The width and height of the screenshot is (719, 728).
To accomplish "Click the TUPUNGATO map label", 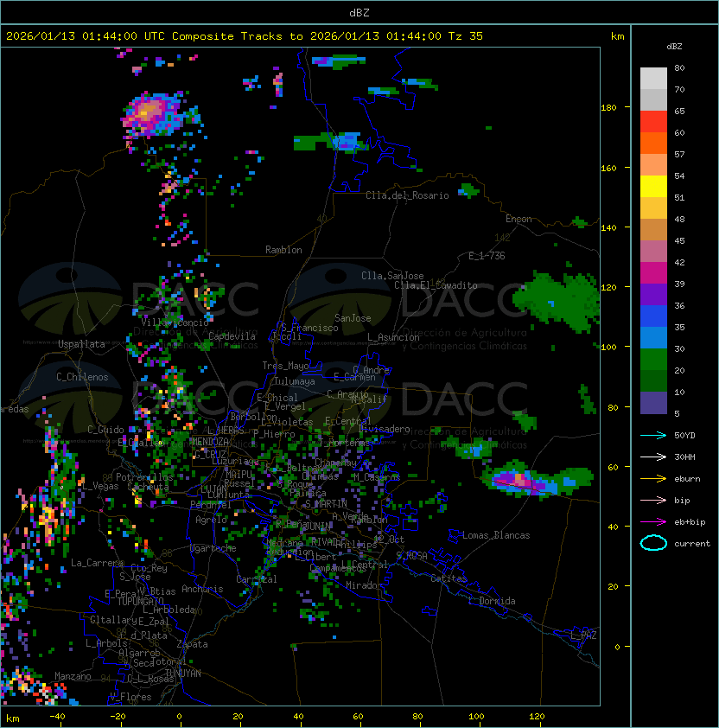I will pyautogui.click(x=140, y=601).
